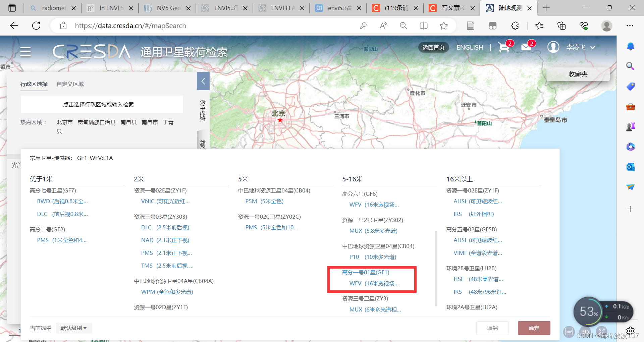This screenshot has height=342, width=644.
Task: Open the messages envelope icon
Action: (526, 47)
